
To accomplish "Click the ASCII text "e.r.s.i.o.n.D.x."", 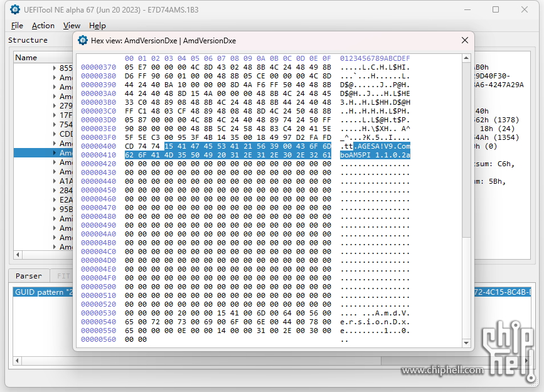I will pyautogui.click(x=375, y=322).
